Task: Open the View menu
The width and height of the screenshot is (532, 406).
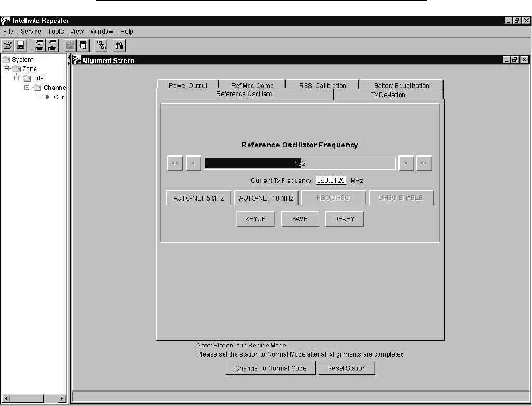Action: (77, 32)
